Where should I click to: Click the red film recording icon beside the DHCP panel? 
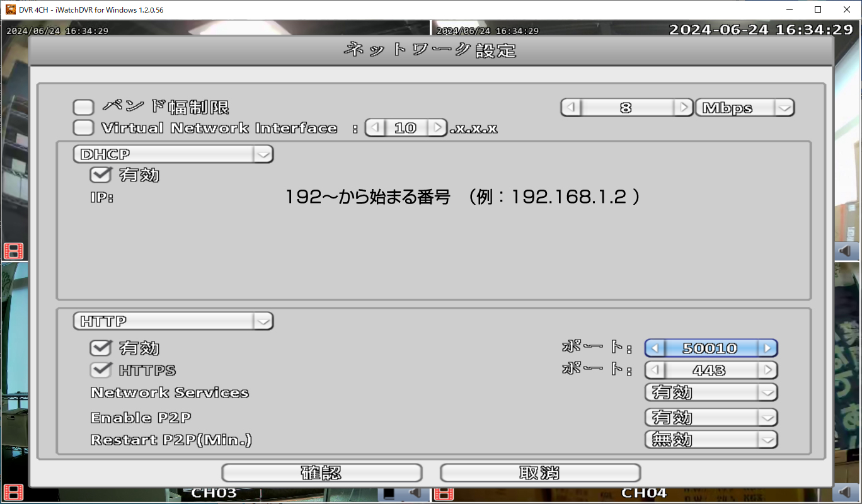[13, 251]
